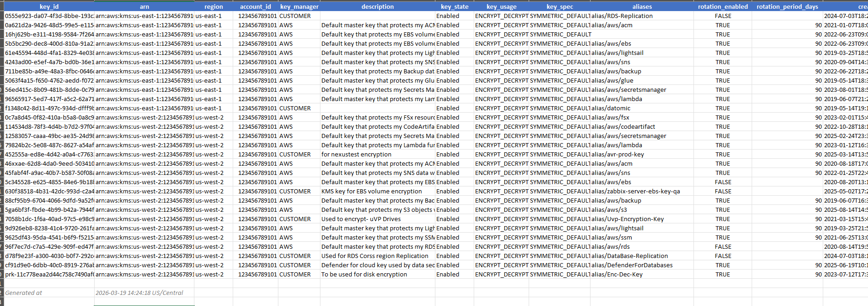Click the rotation_period_days column header
Viewport: 868px width, 306px height.
pos(787,6)
